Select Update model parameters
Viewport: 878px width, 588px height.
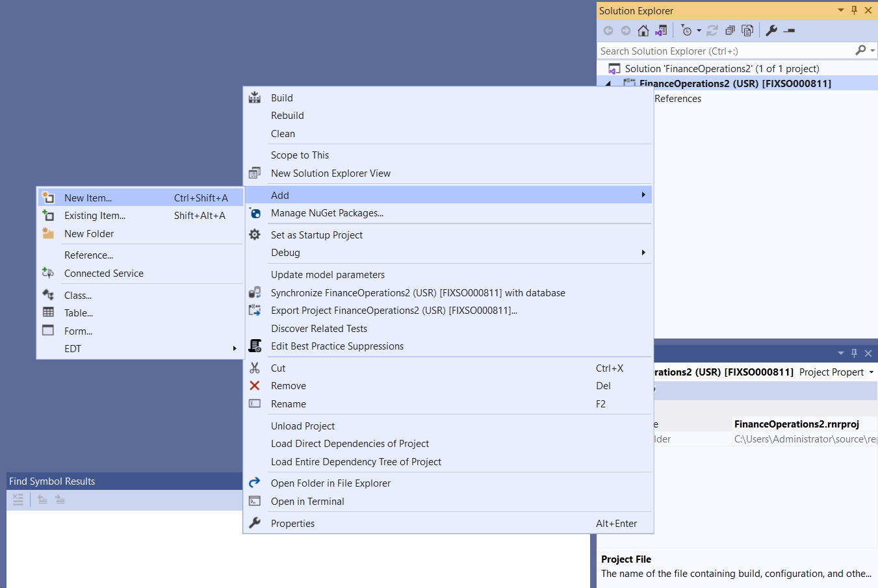[328, 275]
